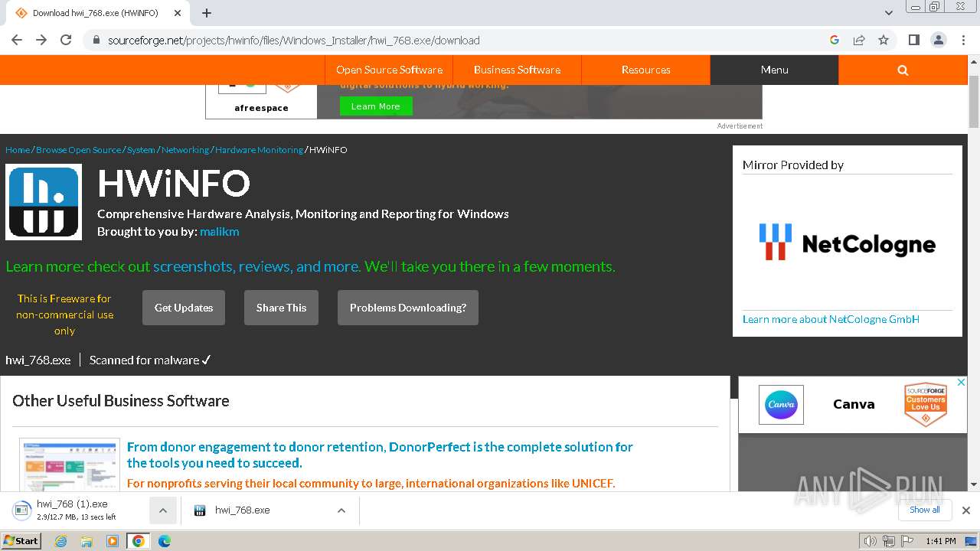Click the Share This button
980x551 pixels.
coord(281,308)
